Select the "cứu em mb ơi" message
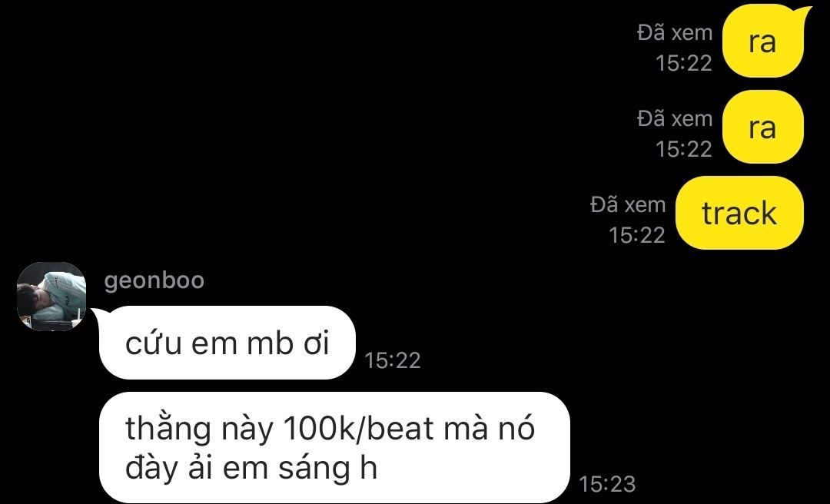The height and width of the screenshot is (504, 830). coord(227,343)
